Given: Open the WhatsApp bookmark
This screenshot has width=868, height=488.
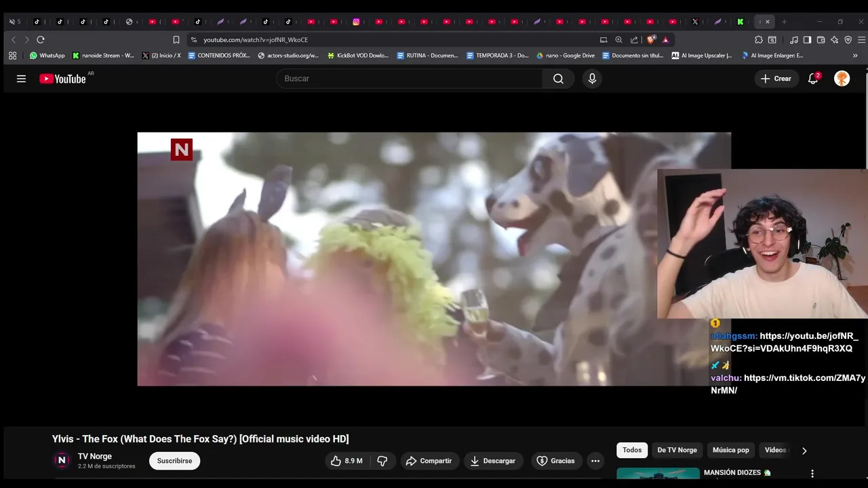Looking at the screenshot, I should (47, 56).
